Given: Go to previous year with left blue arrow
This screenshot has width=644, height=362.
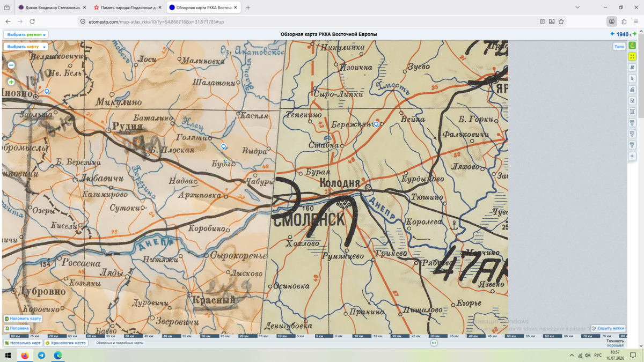Looking at the screenshot, I should pyautogui.click(x=612, y=34).
